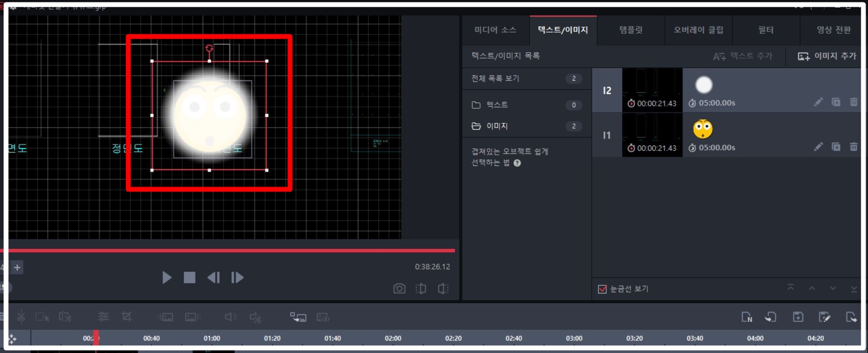
Task: Save the project with floppy icon
Action: 798,317
